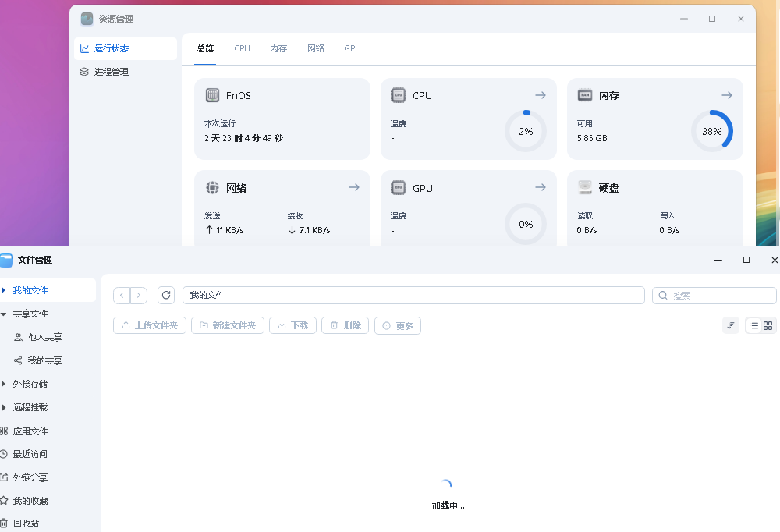Switch to the CPU tab
Viewport: 780px width, 532px height.
tap(243, 49)
